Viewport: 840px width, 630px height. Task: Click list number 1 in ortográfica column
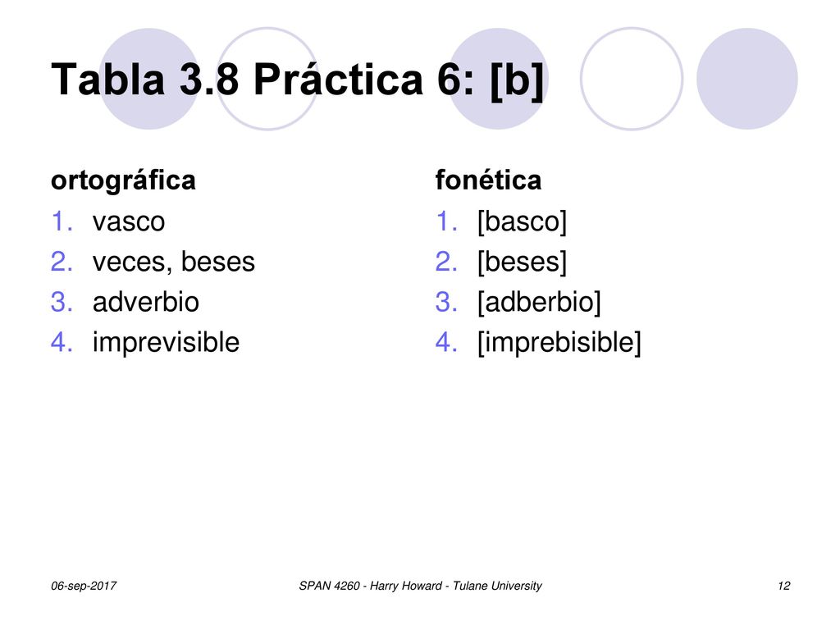62,221
